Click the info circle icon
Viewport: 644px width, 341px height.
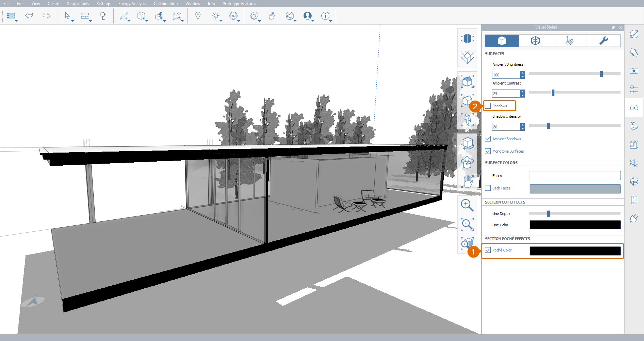click(x=325, y=15)
